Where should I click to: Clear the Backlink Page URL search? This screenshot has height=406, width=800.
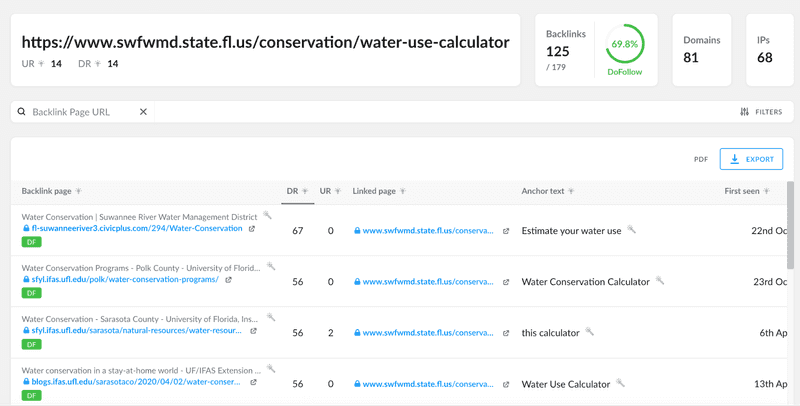point(143,112)
